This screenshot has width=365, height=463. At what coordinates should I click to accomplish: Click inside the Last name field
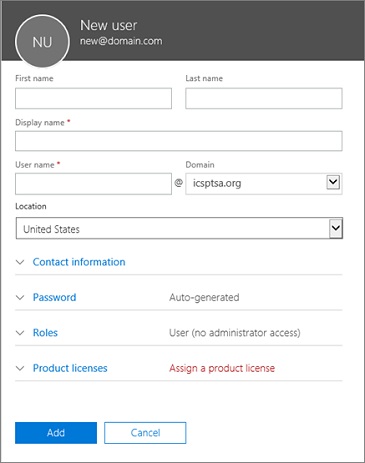point(264,98)
